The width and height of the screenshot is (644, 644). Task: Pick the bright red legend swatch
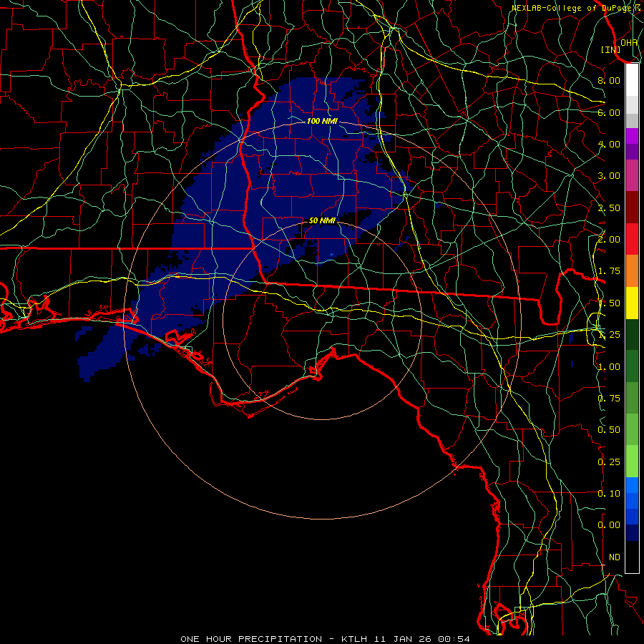click(x=632, y=239)
